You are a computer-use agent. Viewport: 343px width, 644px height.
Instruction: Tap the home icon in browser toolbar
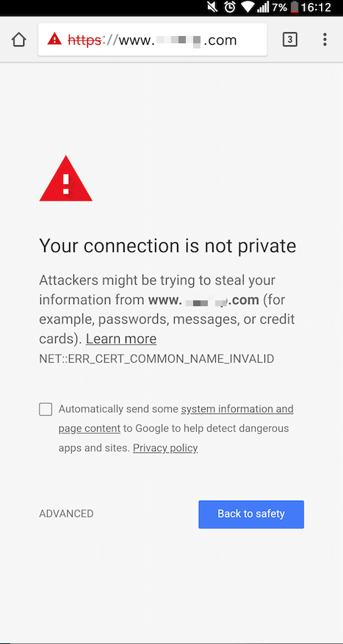[19, 40]
